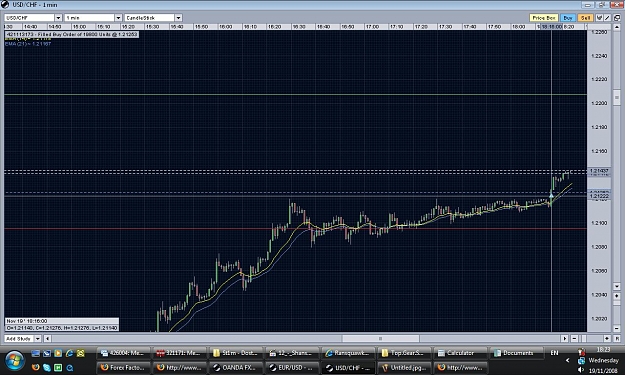The height and width of the screenshot is (375, 625).
Task: Expand the 1 min timeframe dropdown
Action: point(118,18)
